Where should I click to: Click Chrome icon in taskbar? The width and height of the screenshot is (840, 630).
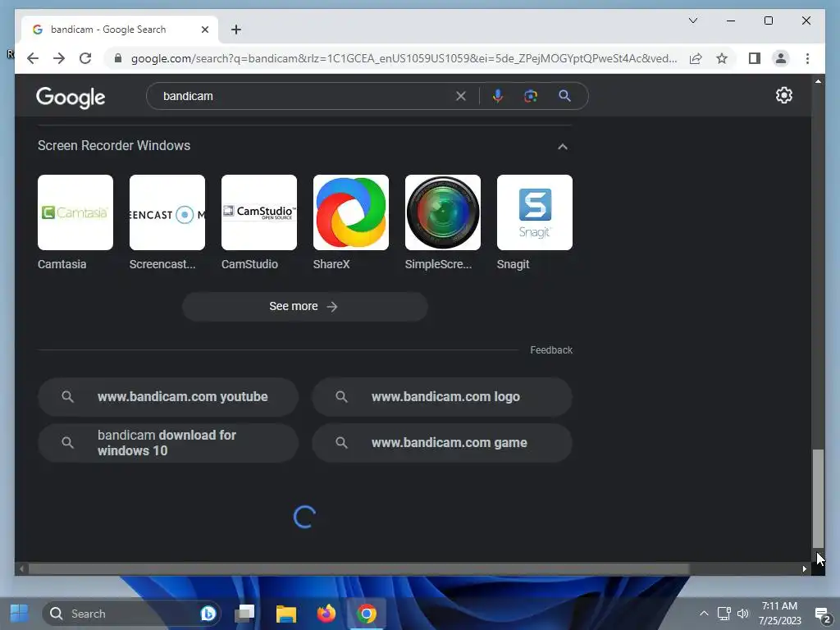[x=367, y=614]
